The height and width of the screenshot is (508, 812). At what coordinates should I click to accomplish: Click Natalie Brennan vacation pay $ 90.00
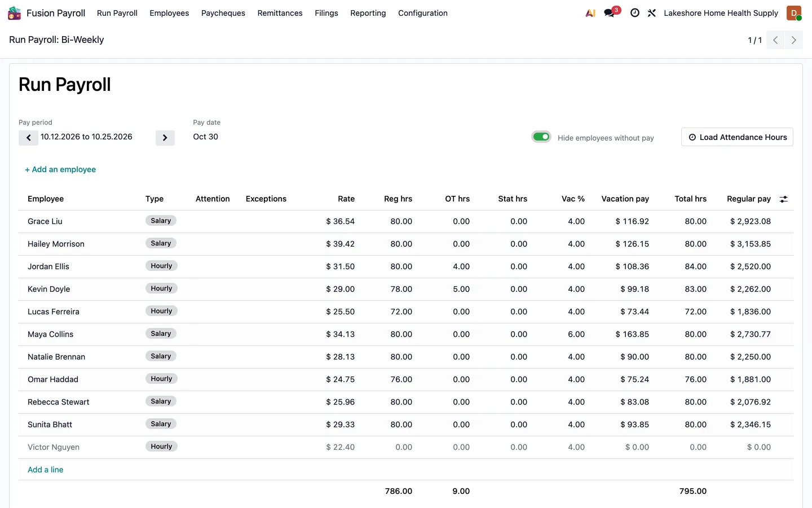point(635,357)
